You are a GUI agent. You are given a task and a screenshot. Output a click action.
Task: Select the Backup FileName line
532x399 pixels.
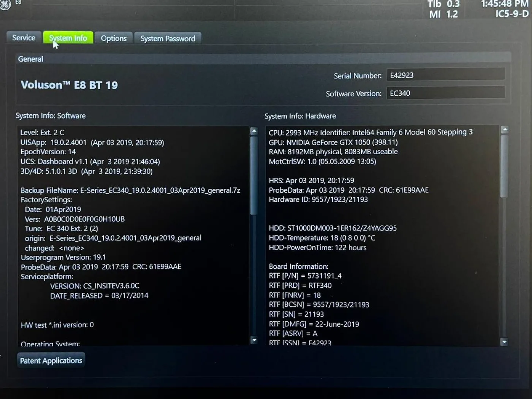(130, 190)
